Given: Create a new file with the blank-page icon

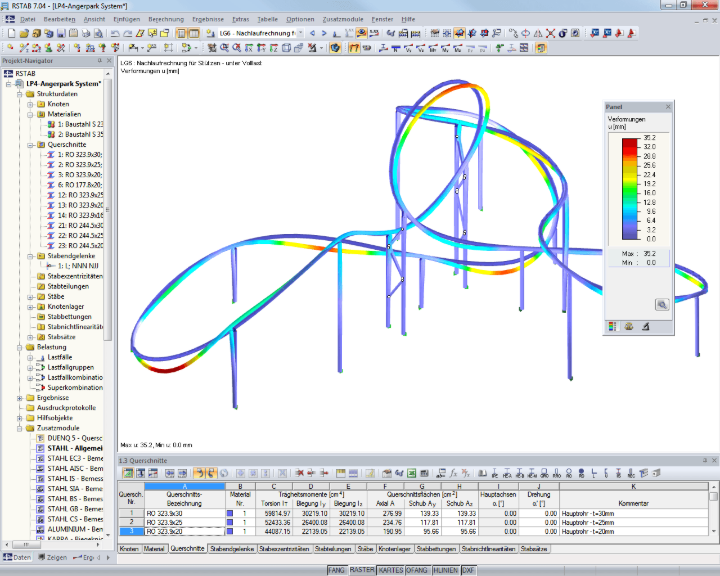Looking at the screenshot, I should click(x=11, y=33).
